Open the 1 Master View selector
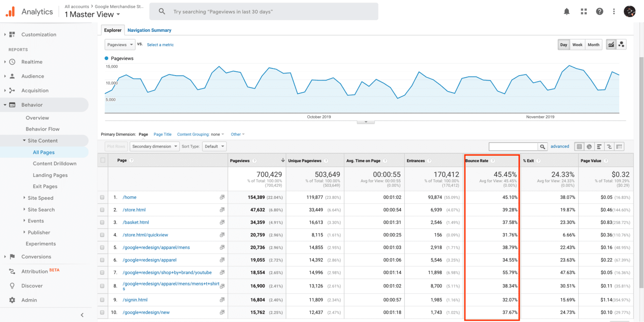This screenshot has height=322, width=644. click(x=92, y=14)
